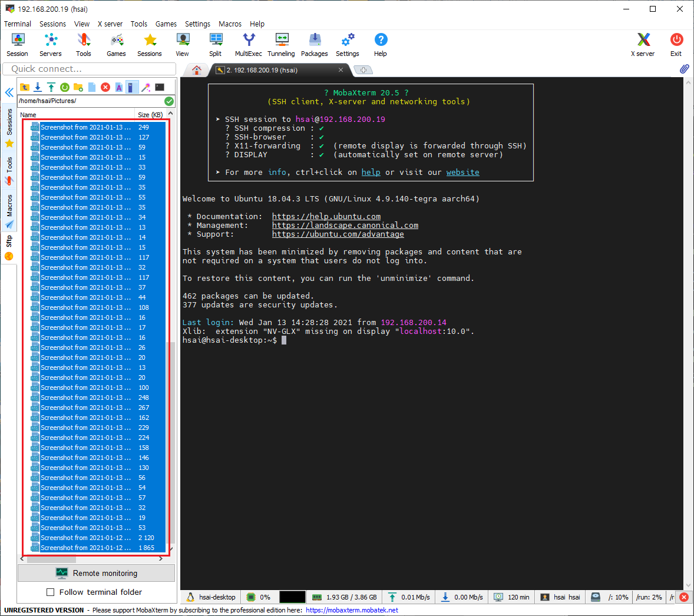The width and height of the screenshot is (694, 616).
Task: Open the Sessions star toolbar icon
Action: (150, 45)
